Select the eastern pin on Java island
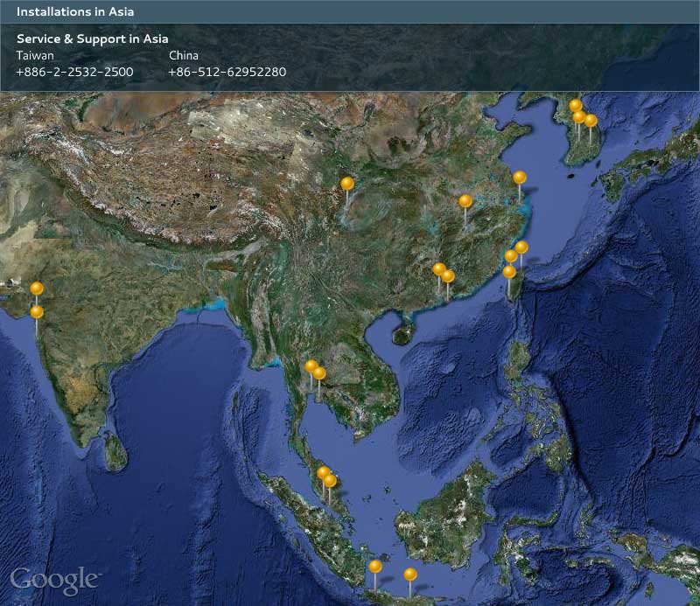700x606 pixels. [410, 575]
